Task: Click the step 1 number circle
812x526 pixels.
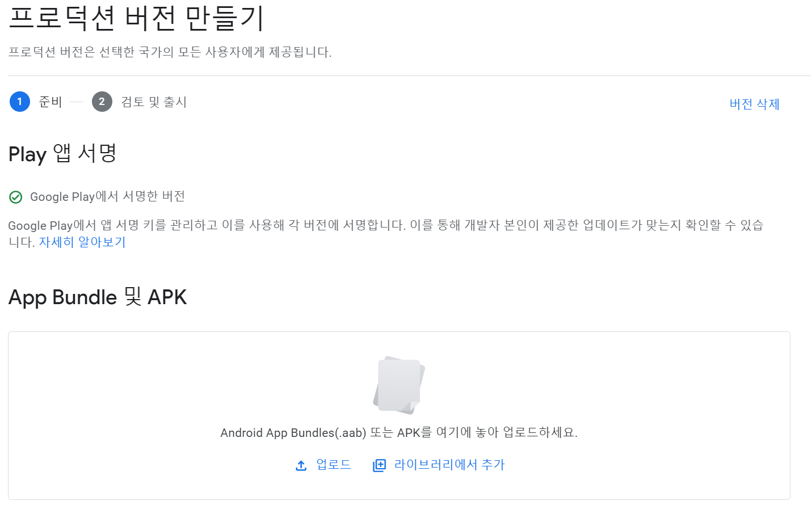Action: [x=20, y=102]
